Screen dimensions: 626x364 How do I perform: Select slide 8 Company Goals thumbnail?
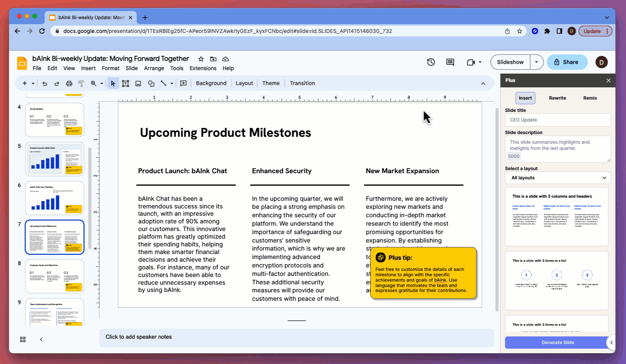tap(54, 276)
